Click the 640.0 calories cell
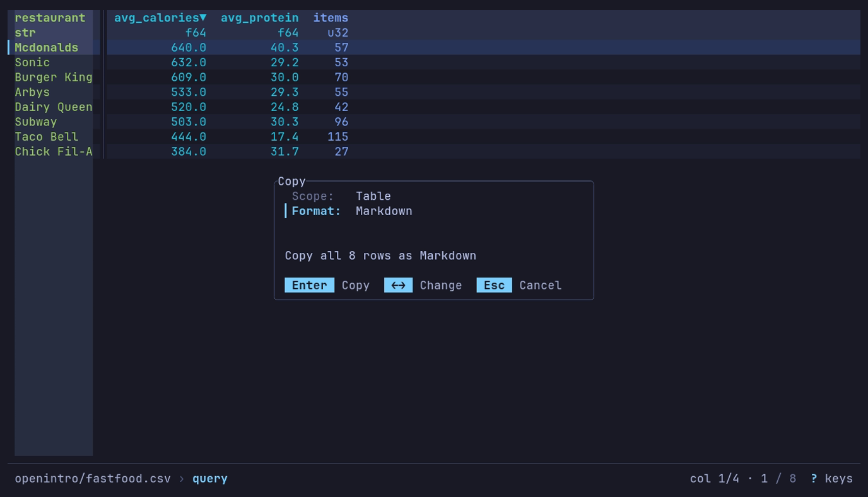The width and height of the screenshot is (868, 497). (x=189, y=47)
